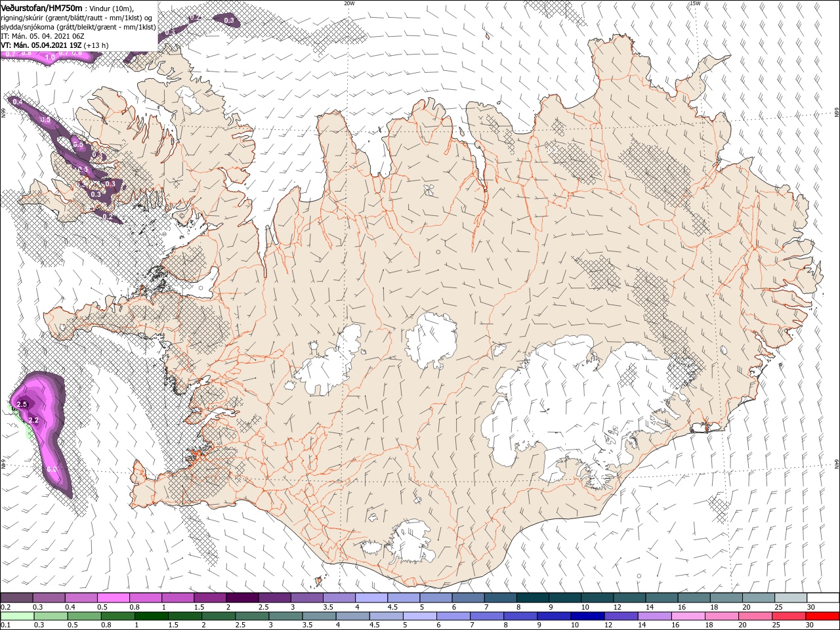The image size is (840, 630).
Task: Click the 'Veðurstofan/HM750m' title text
Action: click(41, 8)
